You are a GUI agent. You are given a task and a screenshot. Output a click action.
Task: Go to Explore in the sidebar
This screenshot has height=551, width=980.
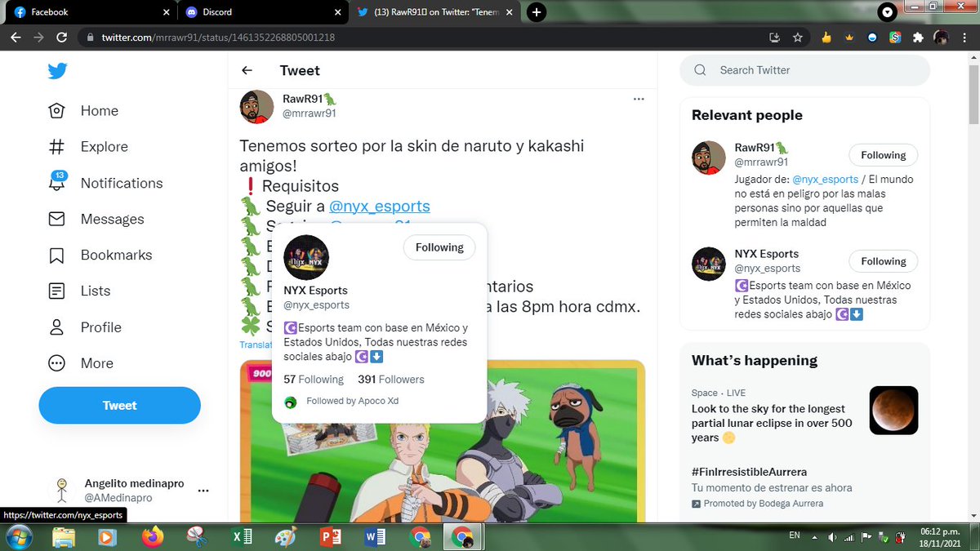click(88, 147)
